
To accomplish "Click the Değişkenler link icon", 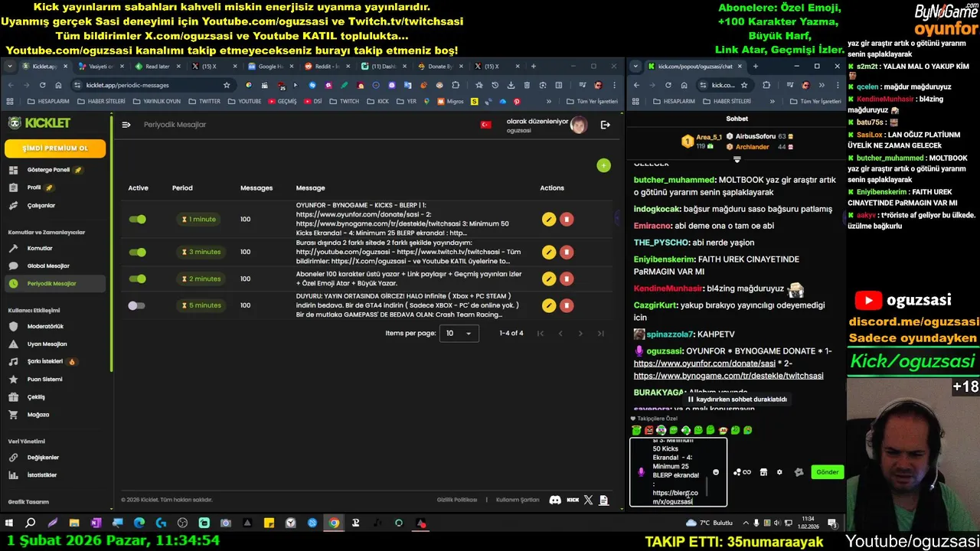I will click(x=13, y=457).
